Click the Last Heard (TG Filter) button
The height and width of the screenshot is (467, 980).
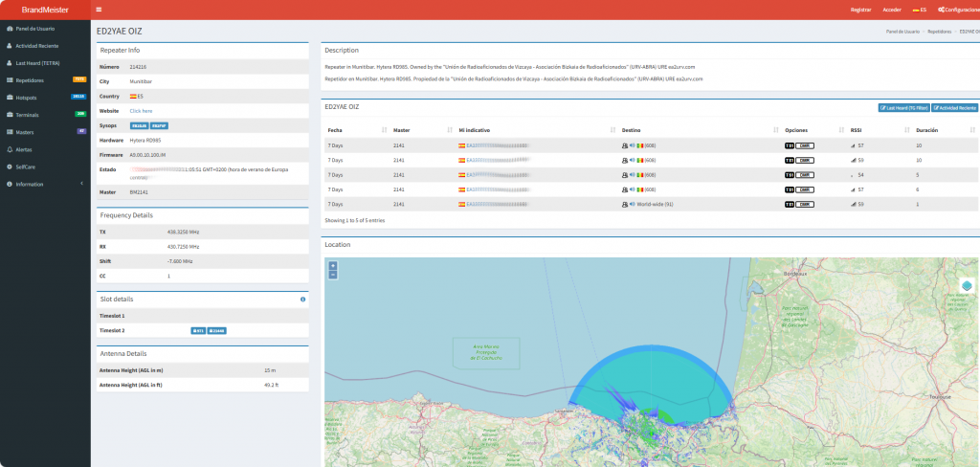pos(903,108)
